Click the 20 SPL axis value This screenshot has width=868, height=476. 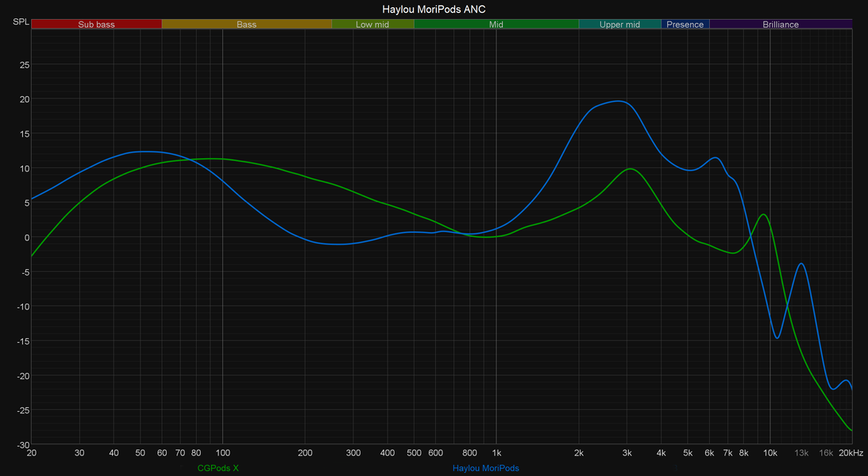coord(25,99)
